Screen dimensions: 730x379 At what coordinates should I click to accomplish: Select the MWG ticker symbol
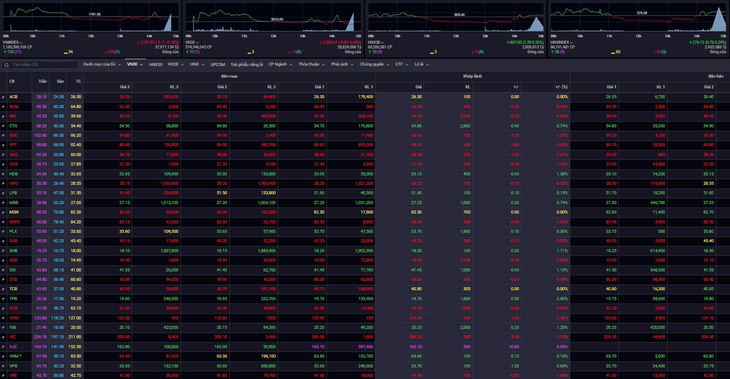[14, 222]
